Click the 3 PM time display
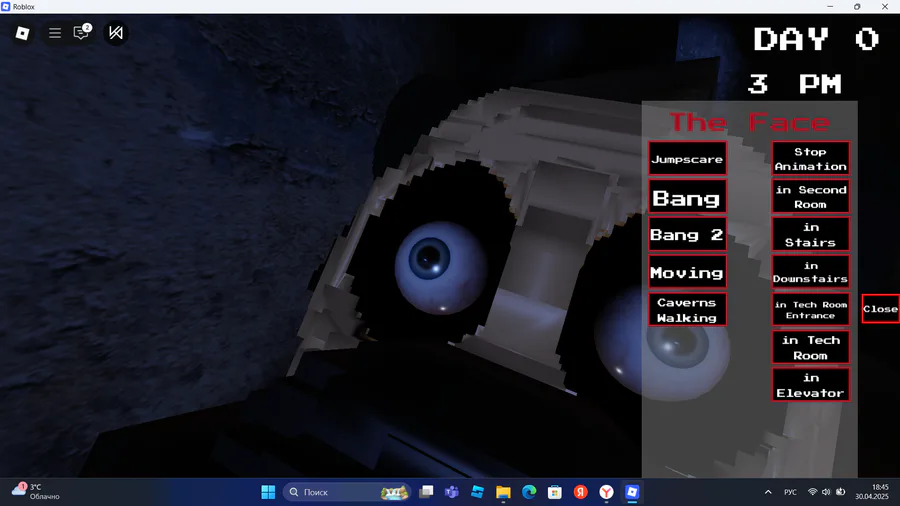The height and width of the screenshot is (506, 900). click(795, 84)
